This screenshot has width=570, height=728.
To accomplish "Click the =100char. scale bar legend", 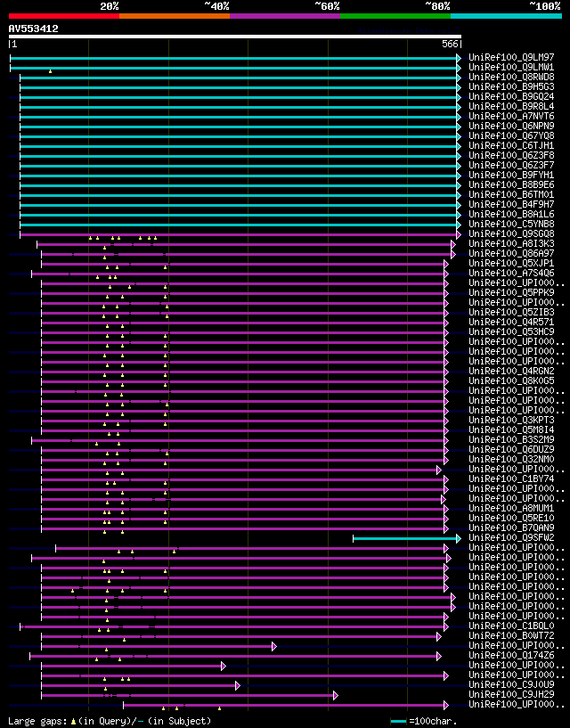I will [x=424, y=722].
